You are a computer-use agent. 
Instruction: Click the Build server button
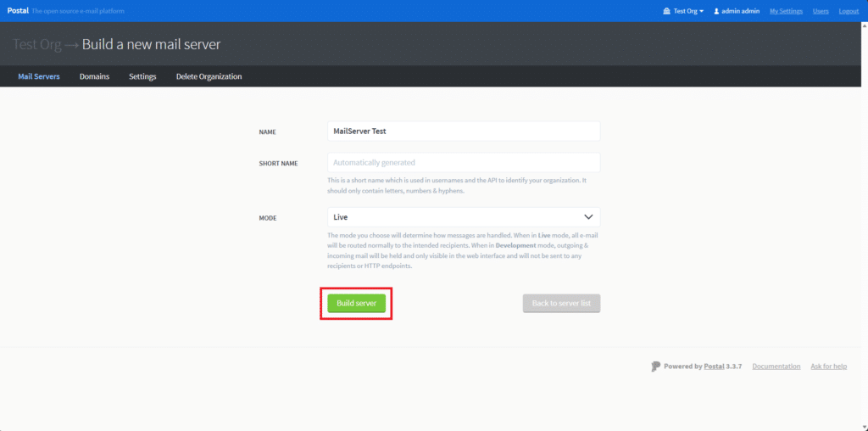[x=357, y=304]
